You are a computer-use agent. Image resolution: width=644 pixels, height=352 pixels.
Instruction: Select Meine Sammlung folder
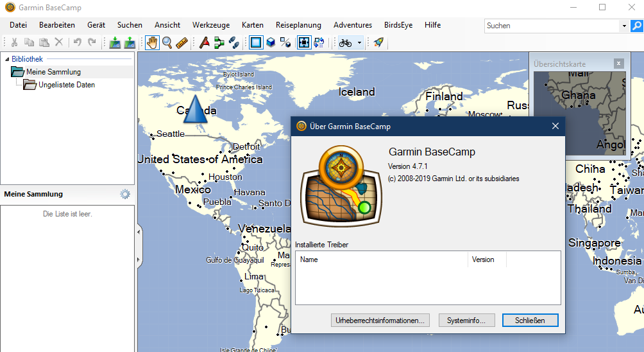coord(53,72)
